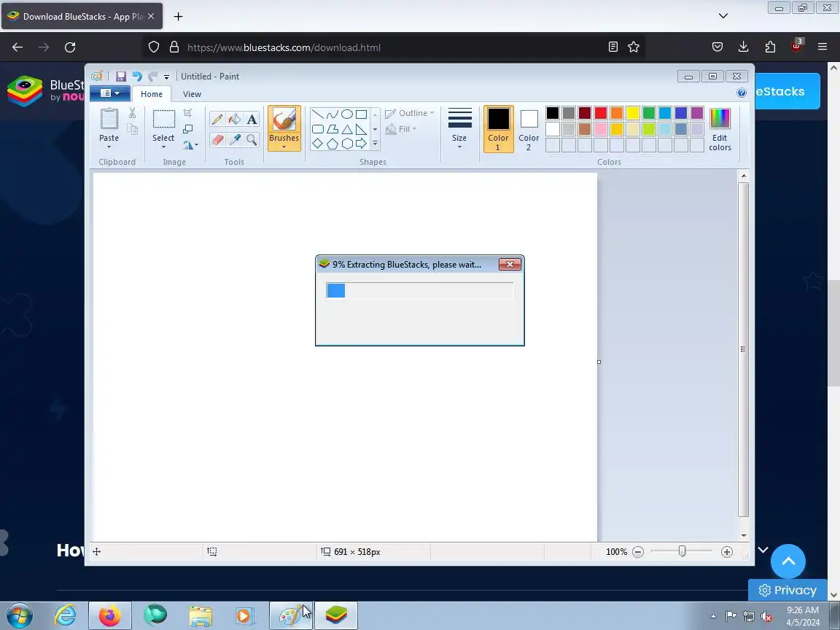
Task: Click the Paint vertical scrollbar
Action: pos(743,349)
